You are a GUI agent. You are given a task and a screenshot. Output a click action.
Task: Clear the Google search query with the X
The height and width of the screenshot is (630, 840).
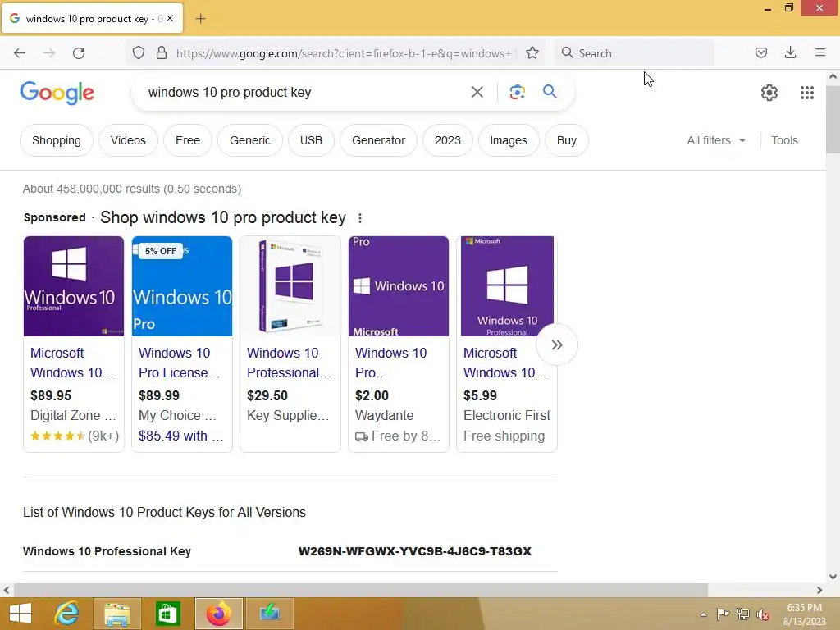[477, 92]
